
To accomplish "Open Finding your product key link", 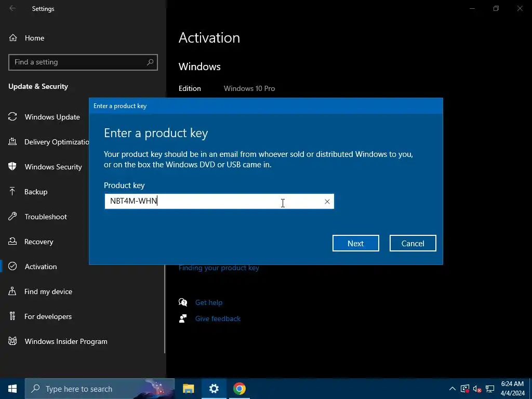I will (219, 268).
